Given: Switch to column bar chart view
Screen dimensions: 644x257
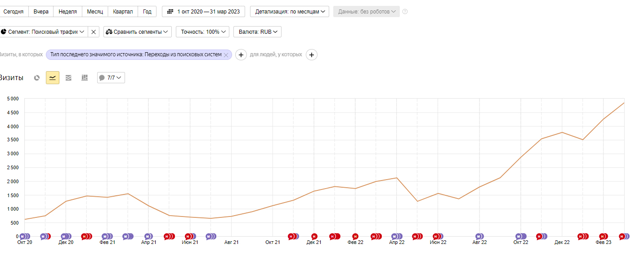Looking at the screenshot, I should click(x=84, y=78).
